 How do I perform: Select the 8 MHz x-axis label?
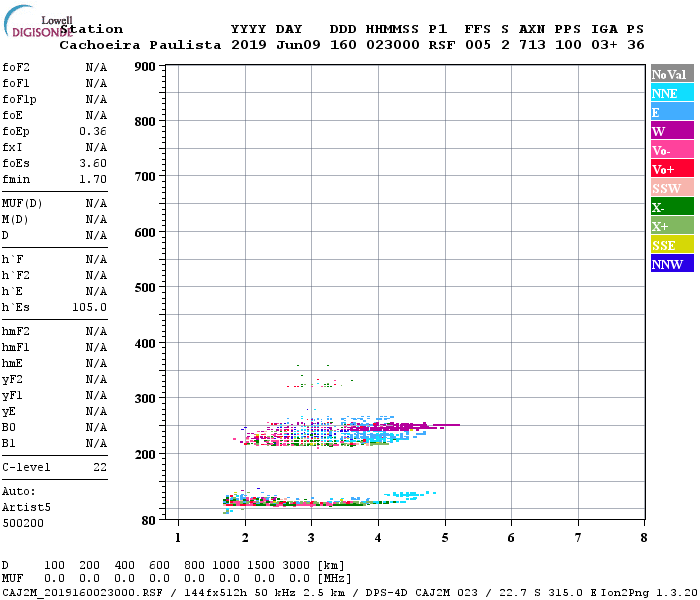(643, 538)
